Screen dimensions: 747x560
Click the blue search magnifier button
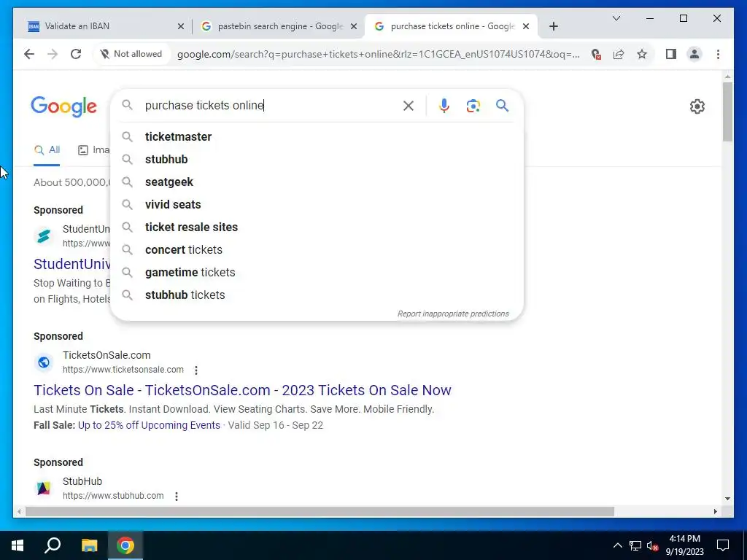click(x=502, y=105)
